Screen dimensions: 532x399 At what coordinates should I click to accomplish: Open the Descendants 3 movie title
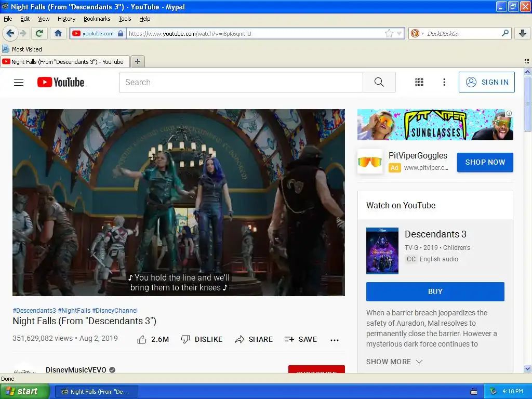[x=435, y=234]
